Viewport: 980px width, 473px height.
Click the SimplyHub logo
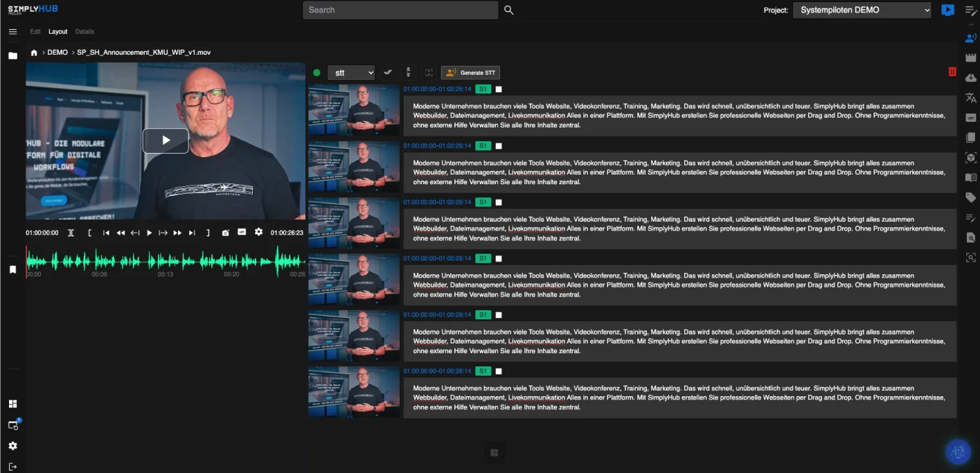pyautogui.click(x=33, y=10)
